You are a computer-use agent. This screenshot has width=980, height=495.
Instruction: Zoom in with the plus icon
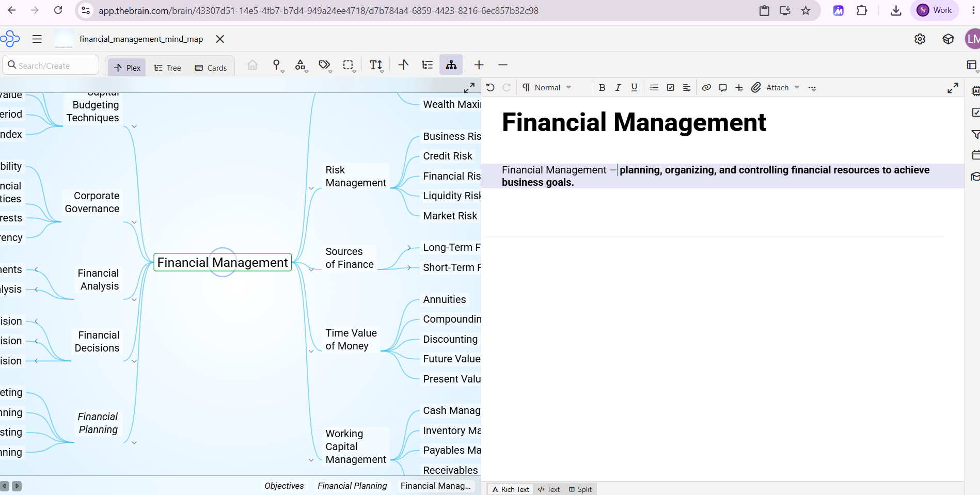click(x=479, y=65)
